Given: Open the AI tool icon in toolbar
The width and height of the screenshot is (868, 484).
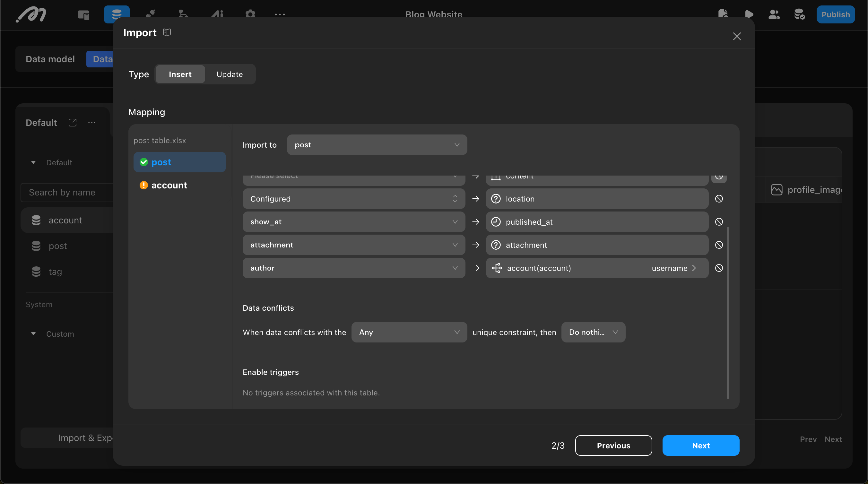Looking at the screenshot, I should [x=217, y=14].
